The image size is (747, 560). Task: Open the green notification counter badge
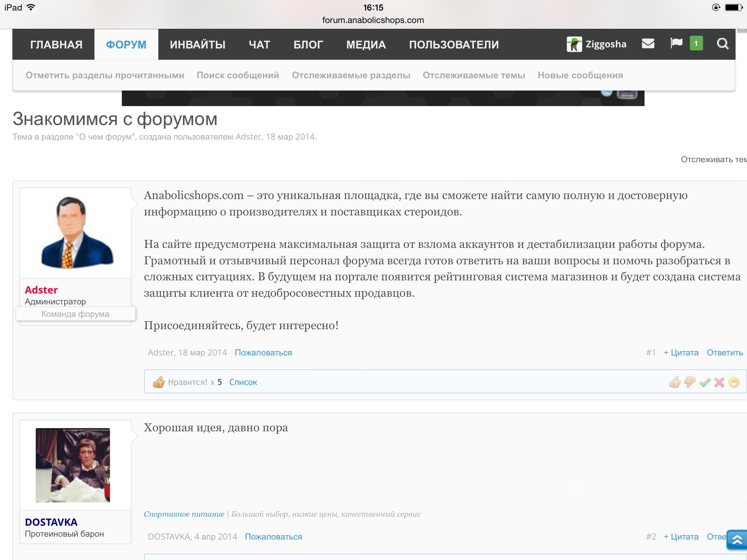tap(696, 44)
